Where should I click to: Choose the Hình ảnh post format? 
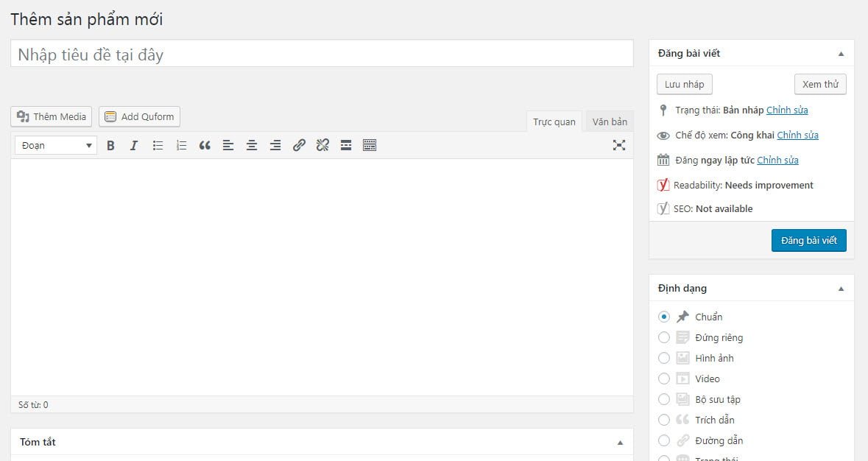coord(664,358)
